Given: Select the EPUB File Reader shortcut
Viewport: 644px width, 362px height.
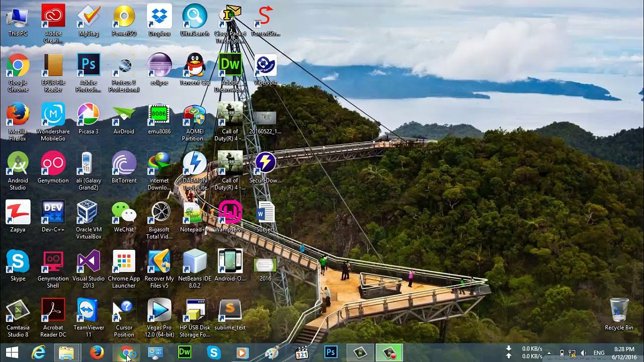Looking at the screenshot, I should coord(53,73).
